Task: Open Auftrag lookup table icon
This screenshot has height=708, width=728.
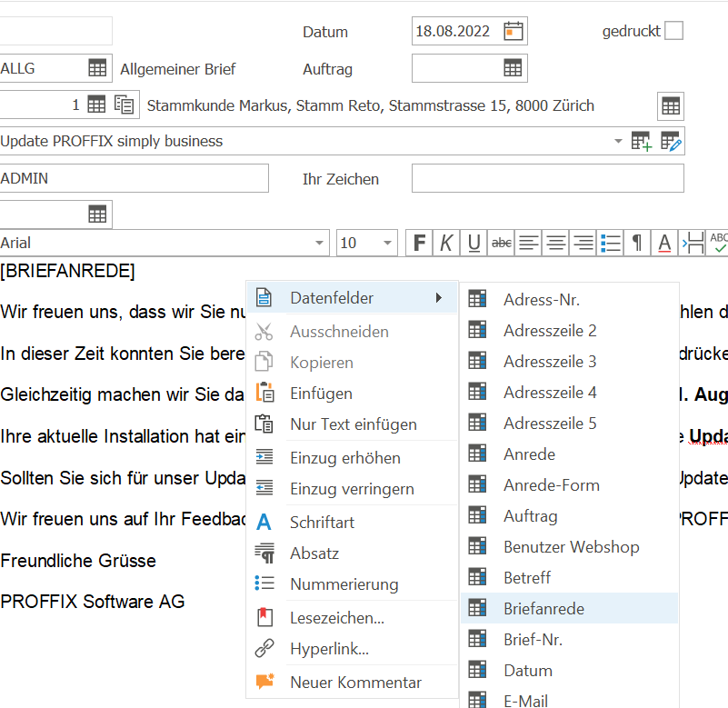Action: click(513, 68)
